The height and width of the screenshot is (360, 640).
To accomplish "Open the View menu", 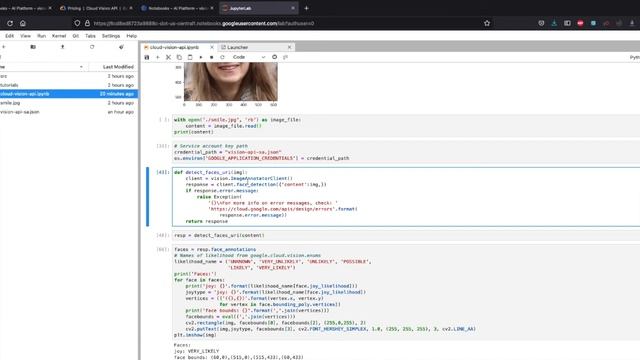I will [25, 36].
